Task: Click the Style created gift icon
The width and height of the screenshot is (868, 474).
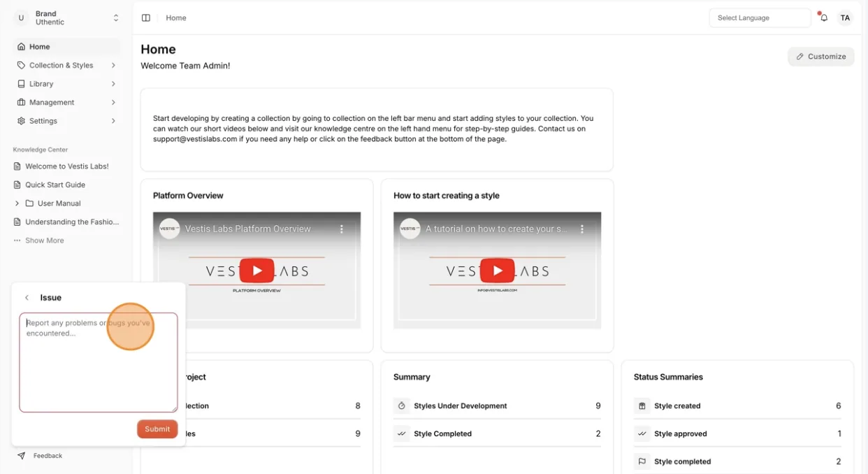Action: 642,406
